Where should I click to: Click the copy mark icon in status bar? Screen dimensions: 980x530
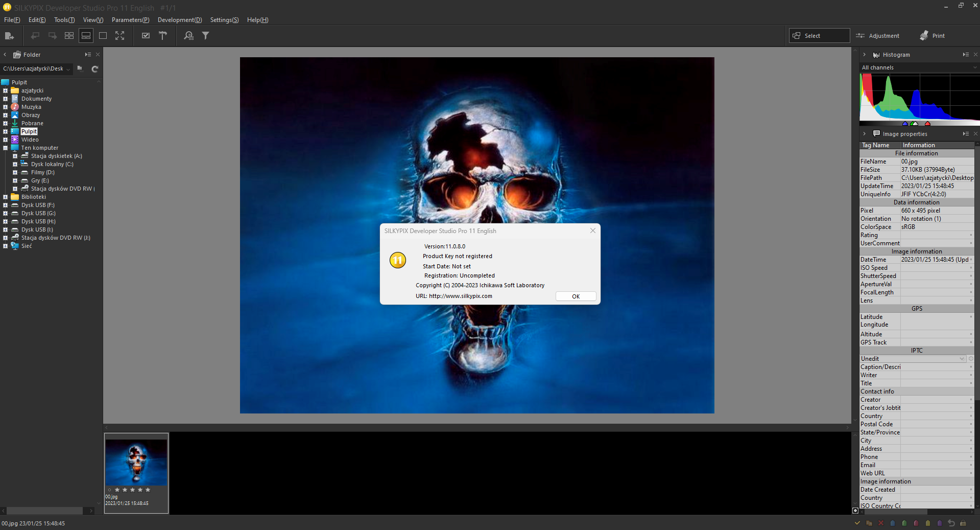click(869, 523)
